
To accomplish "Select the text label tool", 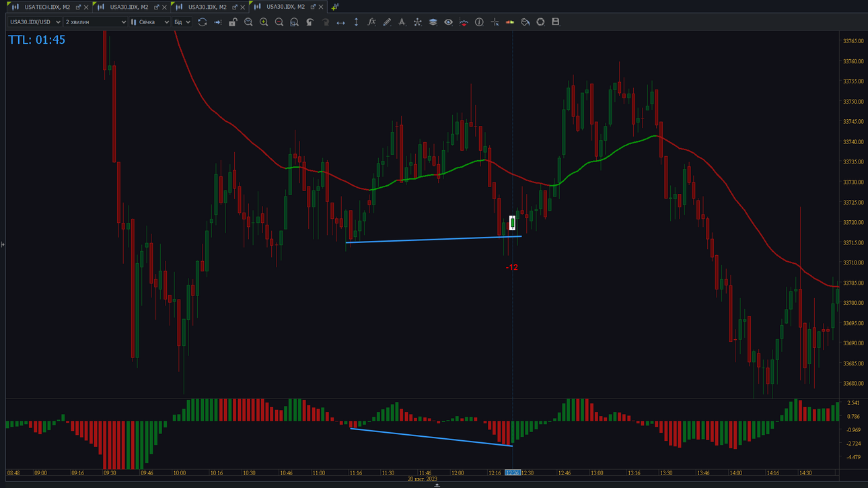I will point(402,22).
